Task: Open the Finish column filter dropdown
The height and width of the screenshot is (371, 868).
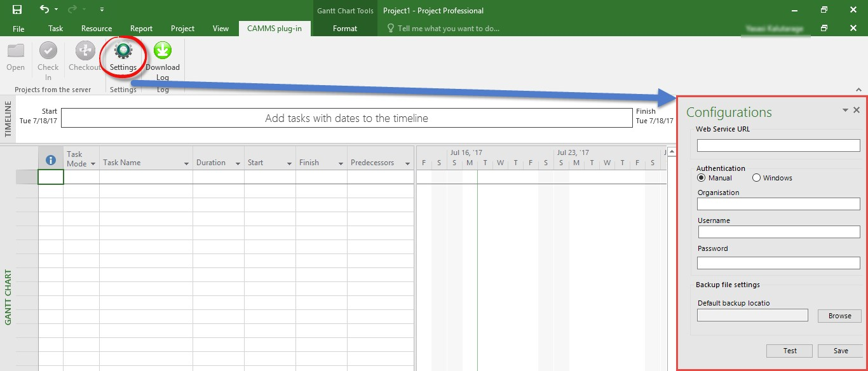Action: point(341,164)
